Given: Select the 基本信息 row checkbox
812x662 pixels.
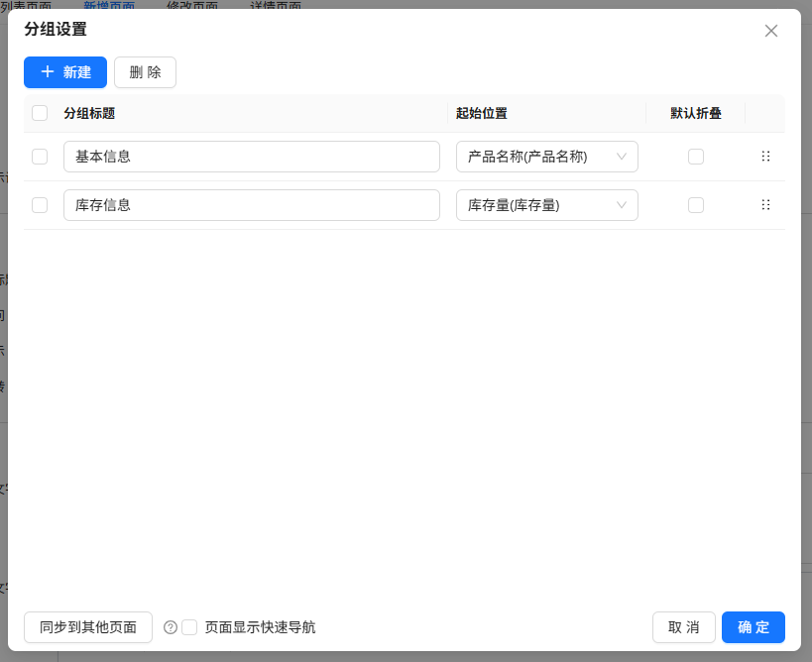Looking at the screenshot, I should (40, 157).
